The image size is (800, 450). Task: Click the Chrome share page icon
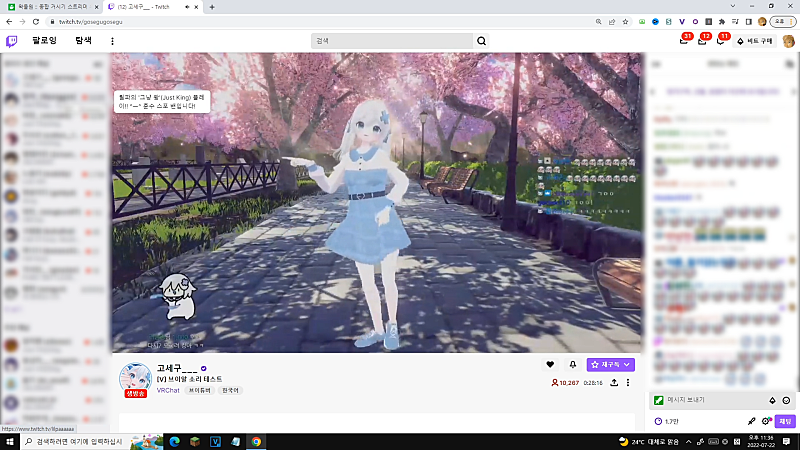(x=612, y=22)
